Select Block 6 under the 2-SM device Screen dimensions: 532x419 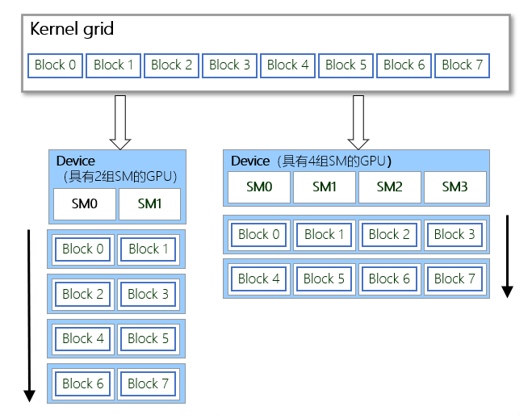coord(83,383)
